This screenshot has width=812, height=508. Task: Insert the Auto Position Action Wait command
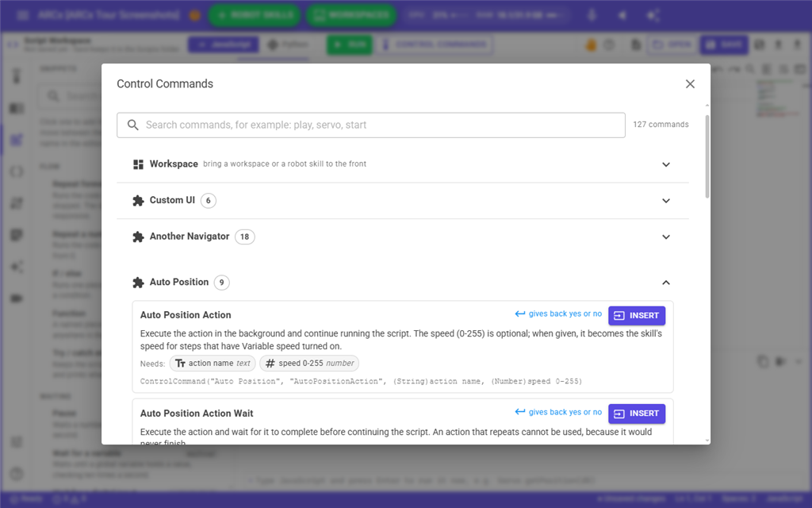637,413
